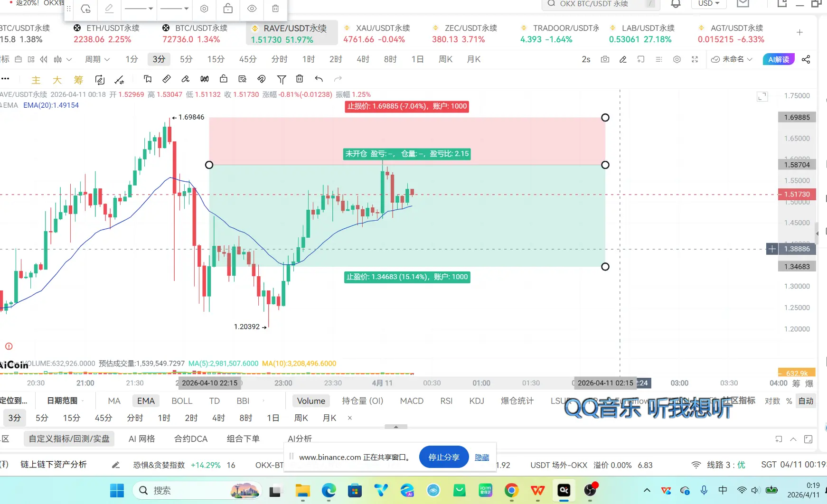Take a chart screenshot with camera icon
The height and width of the screenshot is (504, 827).
605,59
